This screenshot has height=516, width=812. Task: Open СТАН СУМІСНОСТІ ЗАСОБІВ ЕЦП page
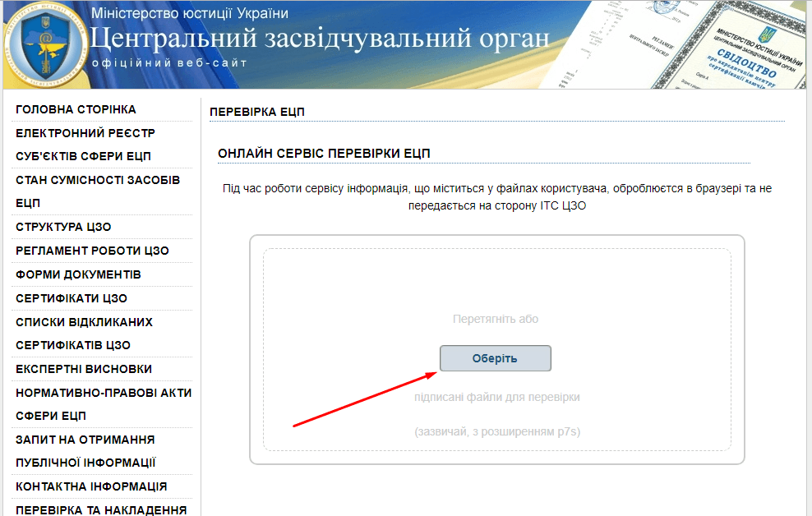[97, 191]
